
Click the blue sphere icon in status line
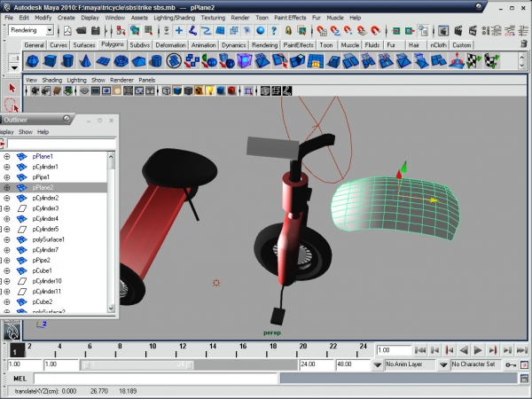(x=260, y=31)
